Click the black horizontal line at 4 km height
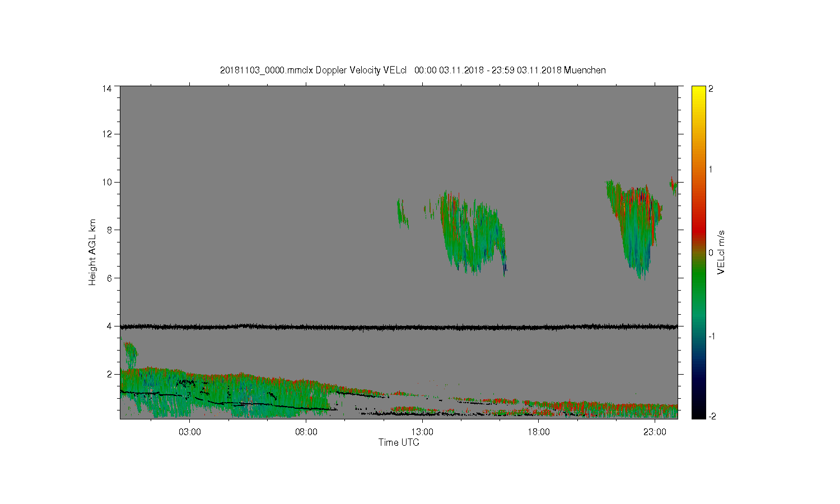The width and height of the screenshot is (840, 504). [399, 326]
